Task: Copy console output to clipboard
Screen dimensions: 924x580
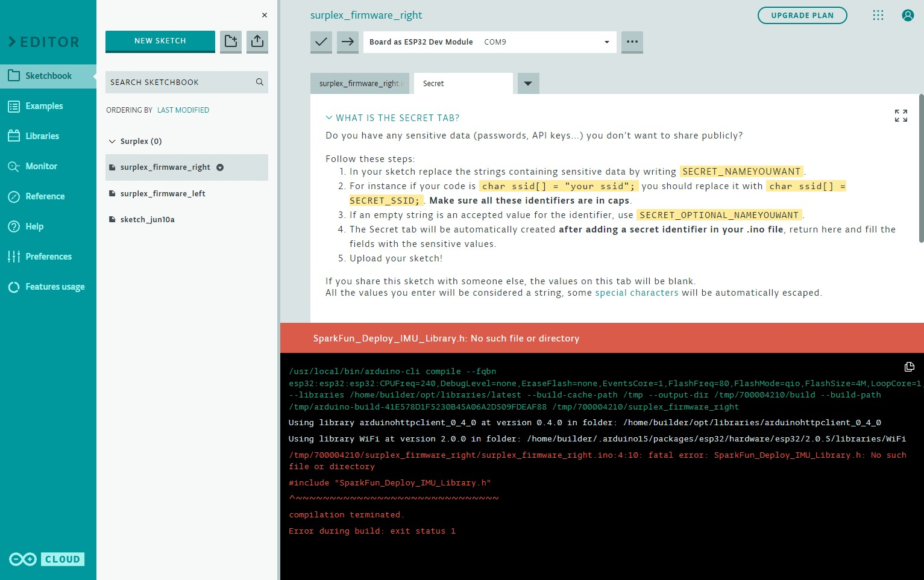Action: (909, 367)
